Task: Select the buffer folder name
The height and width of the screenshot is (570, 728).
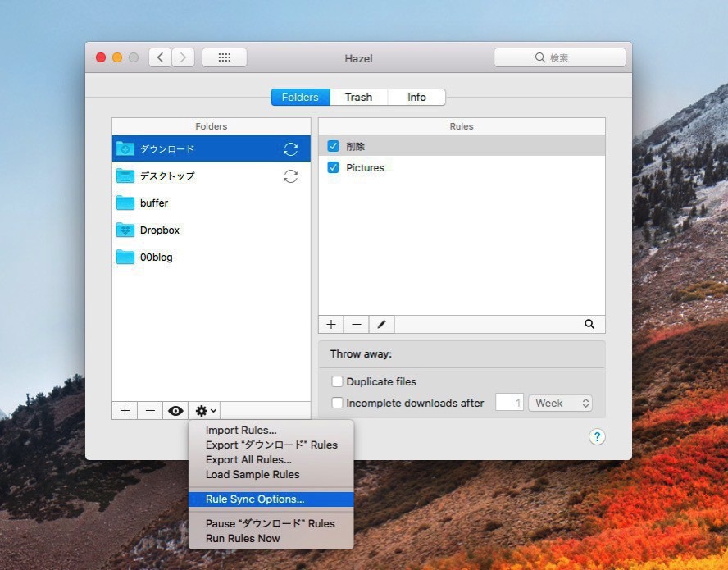Action: coord(154,203)
